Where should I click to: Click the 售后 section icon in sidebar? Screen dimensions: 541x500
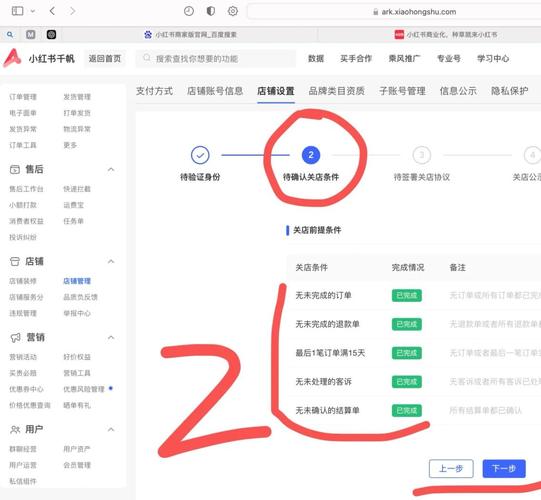(15, 169)
